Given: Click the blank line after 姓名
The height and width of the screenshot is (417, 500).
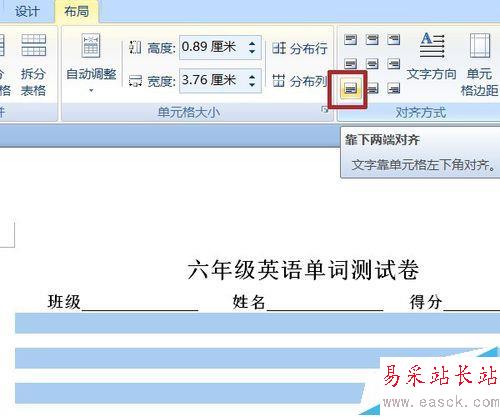Looking at the screenshot, I should (325, 309).
